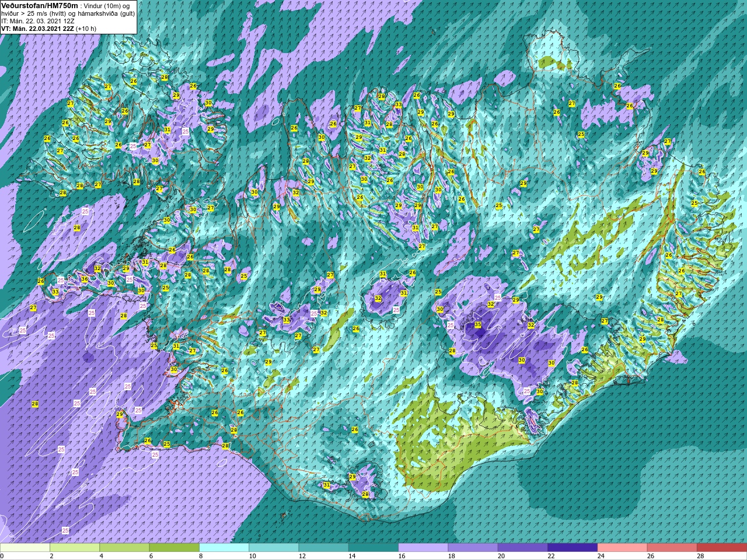
Task: Click the pale yellow 0–2 legend swatch
Action: pos(25,548)
